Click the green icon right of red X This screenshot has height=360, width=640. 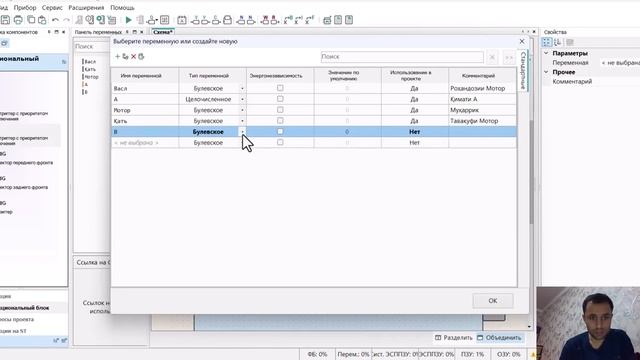click(x=141, y=56)
